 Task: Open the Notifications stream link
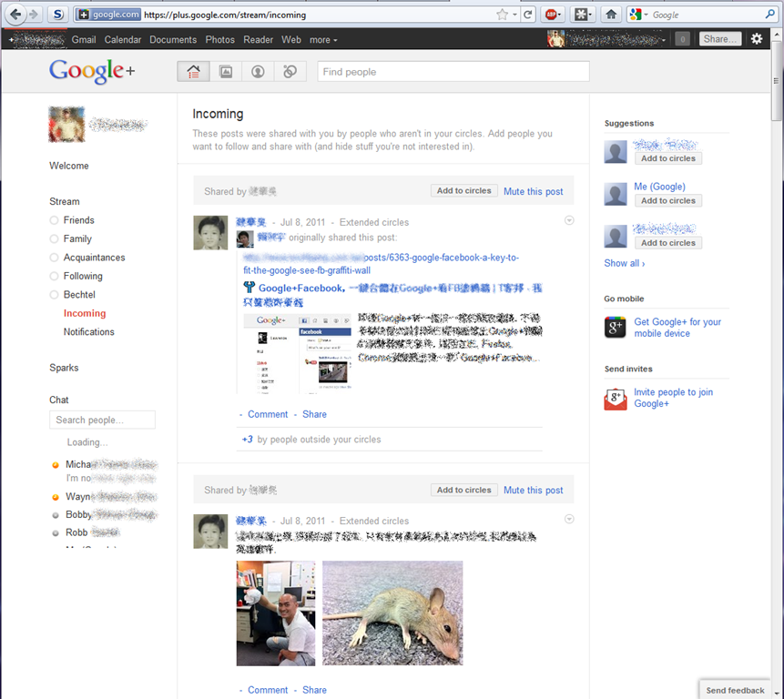tap(88, 332)
